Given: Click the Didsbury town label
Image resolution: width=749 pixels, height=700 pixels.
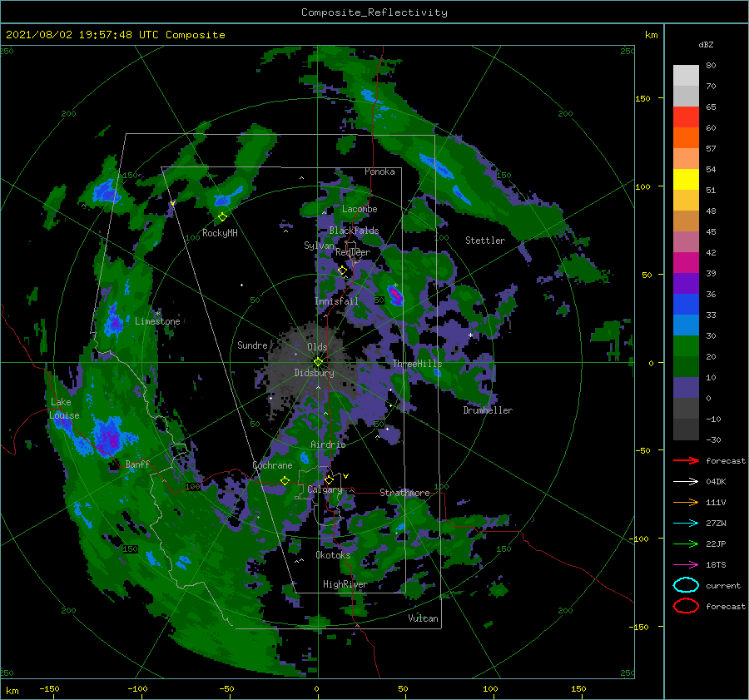Looking at the screenshot, I should (315, 373).
